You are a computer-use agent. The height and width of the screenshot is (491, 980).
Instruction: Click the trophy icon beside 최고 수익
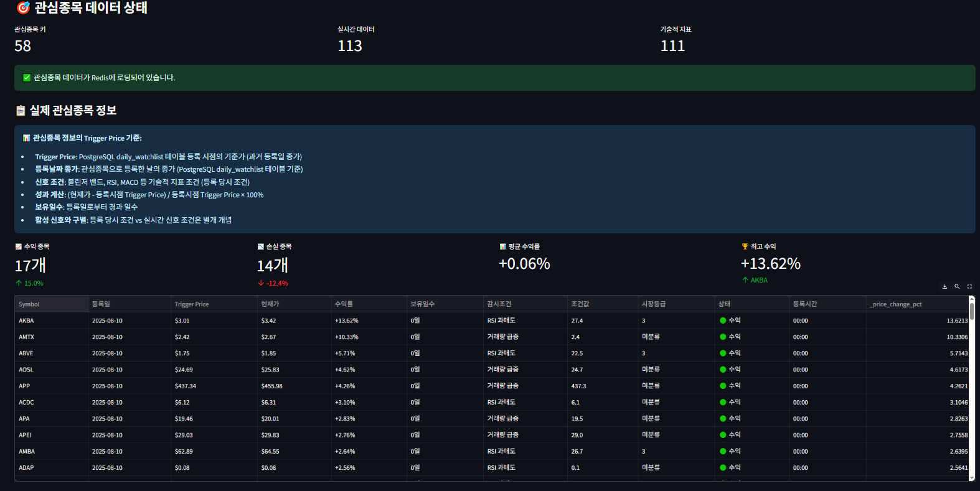point(745,247)
